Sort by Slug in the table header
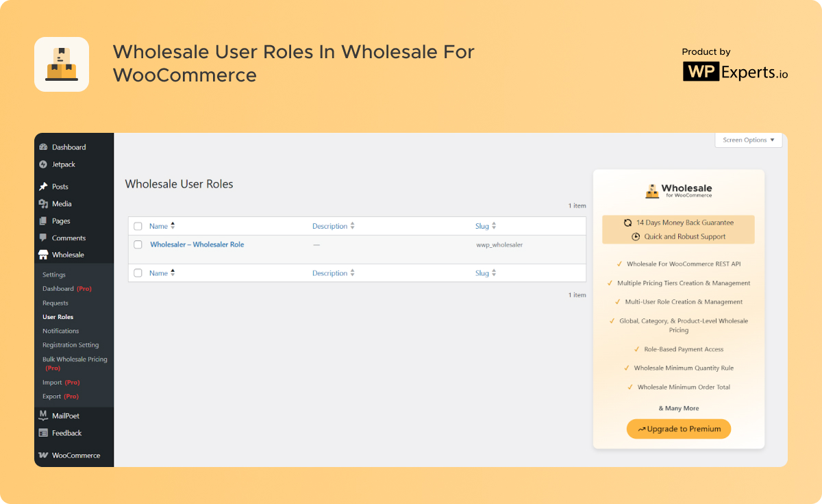This screenshot has height=504, width=822. (x=486, y=226)
